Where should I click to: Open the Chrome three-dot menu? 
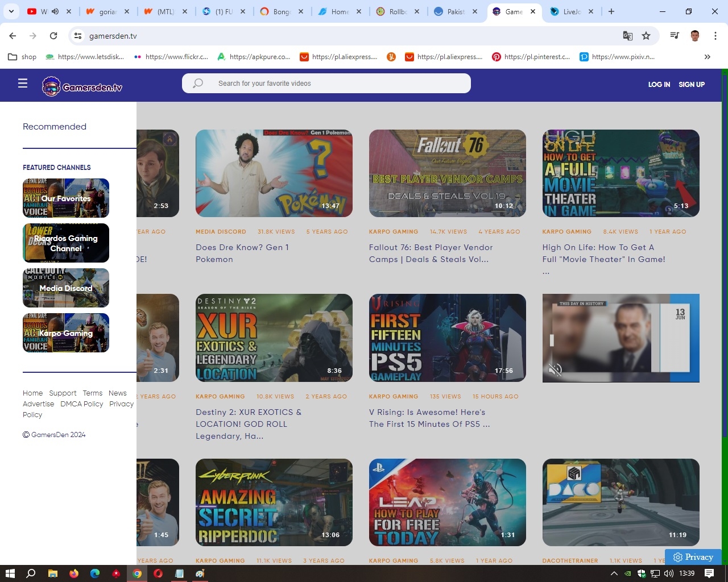[715, 36]
